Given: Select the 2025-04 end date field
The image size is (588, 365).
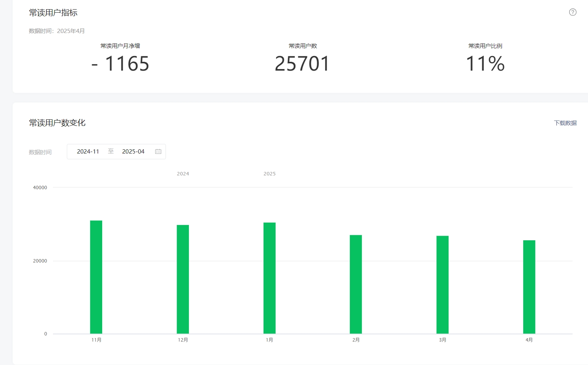Looking at the screenshot, I should [133, 152].
